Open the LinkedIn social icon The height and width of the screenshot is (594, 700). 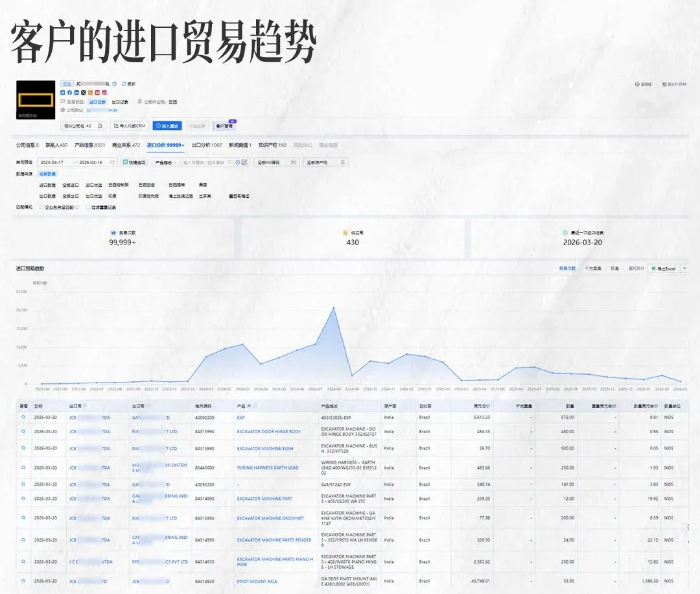[x=76, y=93]
